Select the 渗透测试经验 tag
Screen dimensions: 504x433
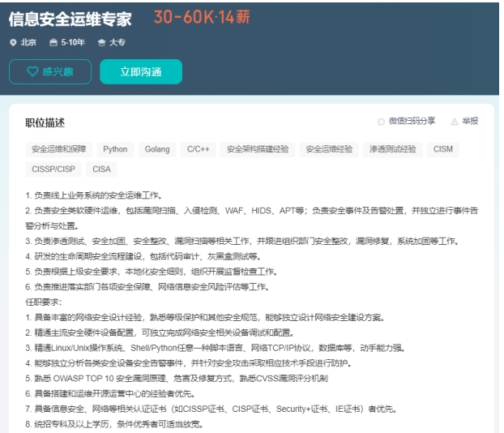click(x=392, y=149)
